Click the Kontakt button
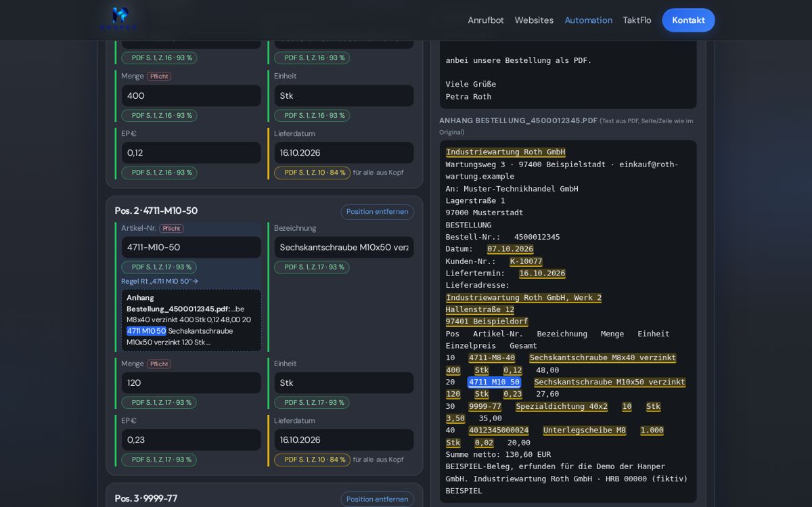Screen dimensions: 812x507 point(688,20)
